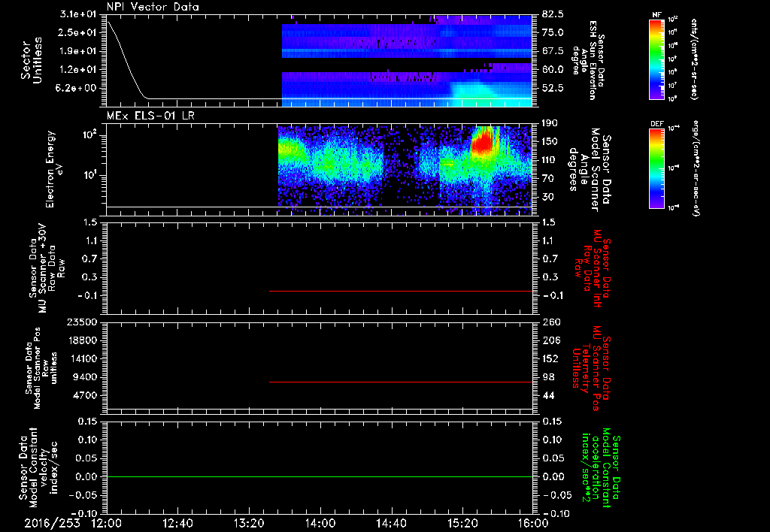The width and height of the screenshot is (770, 532).
Task: Click the 16:00 time tick label
Action: click(x=533, y=523)
